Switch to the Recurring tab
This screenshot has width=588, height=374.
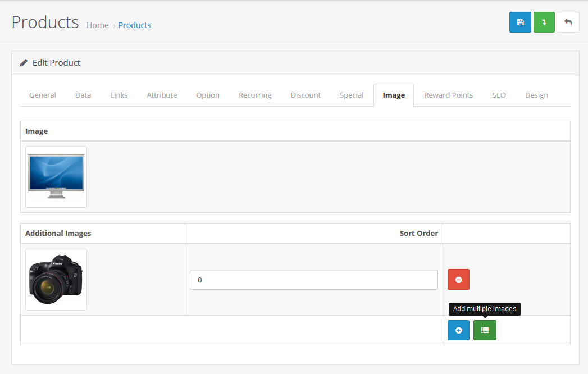click(255, 95)
